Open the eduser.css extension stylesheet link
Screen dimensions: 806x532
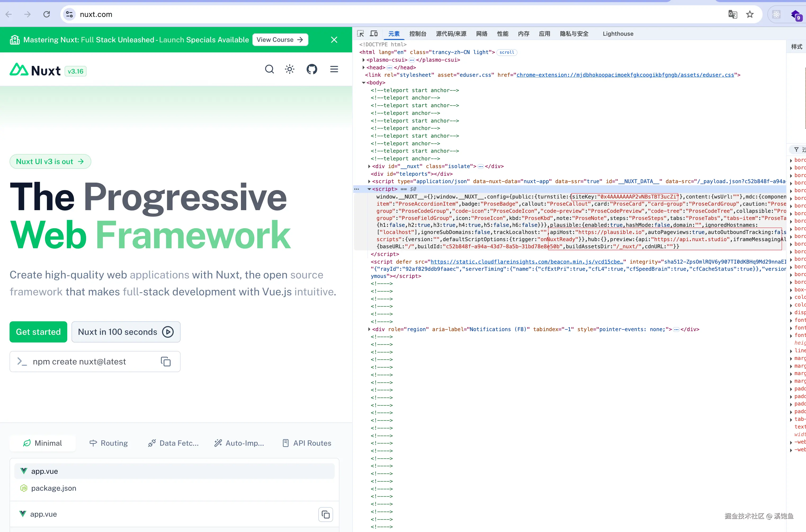[x=625, y=75]
